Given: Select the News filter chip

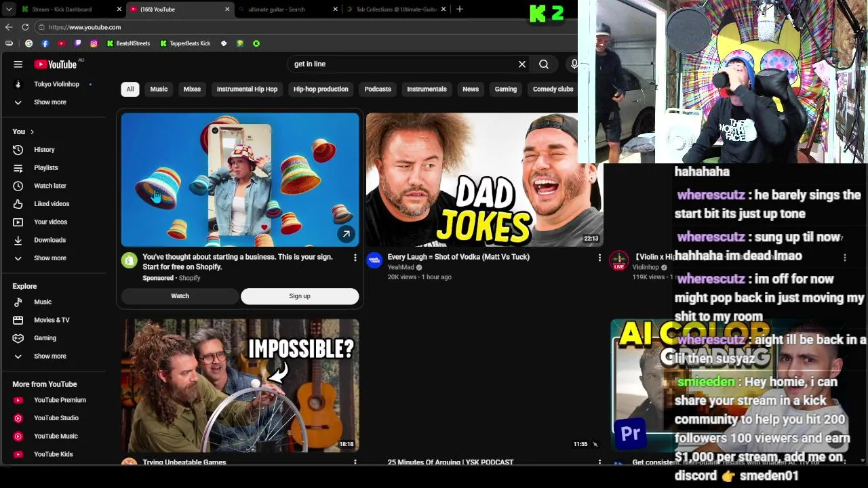Looking at the screenshot, I should pos(471,89).
